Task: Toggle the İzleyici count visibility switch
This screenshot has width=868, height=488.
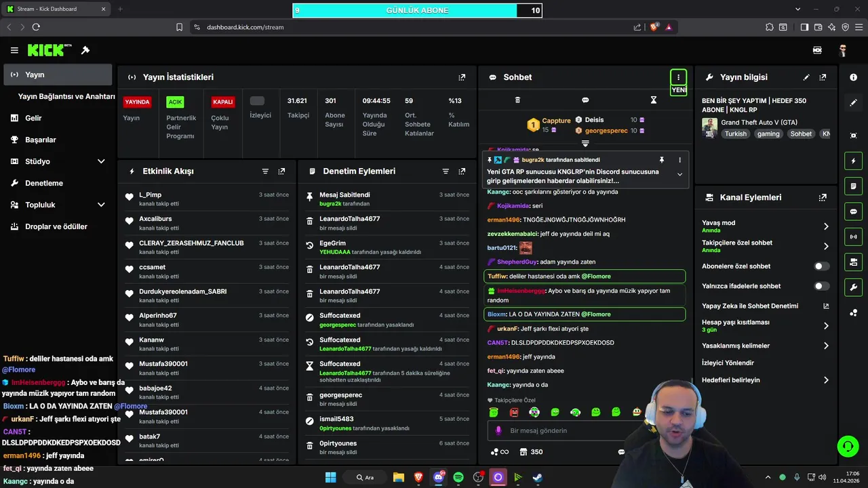Action: point(257,101)
